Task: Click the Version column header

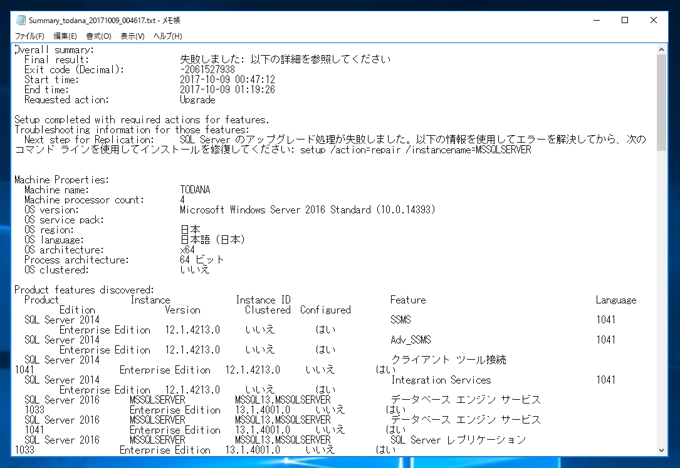Action: coord(182,310)
